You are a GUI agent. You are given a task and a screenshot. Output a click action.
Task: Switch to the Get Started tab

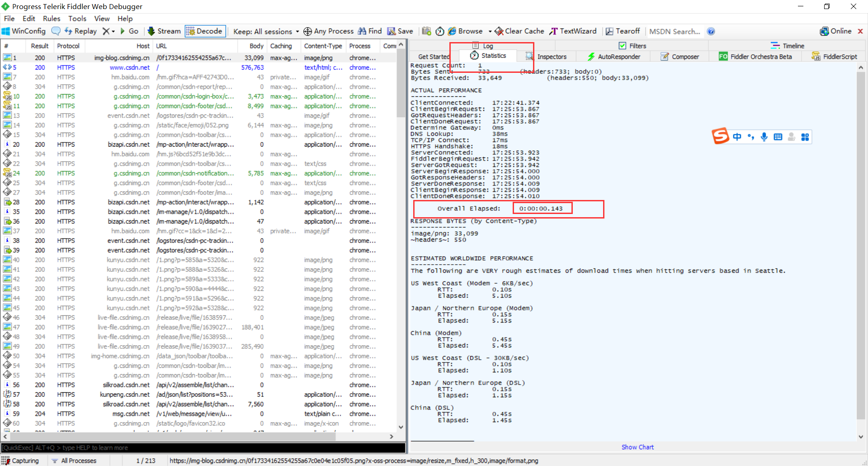click(434, 57)
